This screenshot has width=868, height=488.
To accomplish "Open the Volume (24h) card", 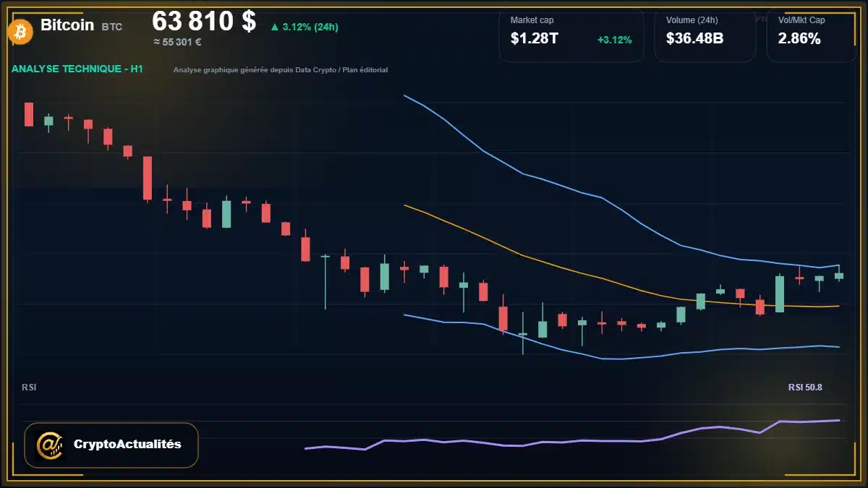I will pos(705,36).
